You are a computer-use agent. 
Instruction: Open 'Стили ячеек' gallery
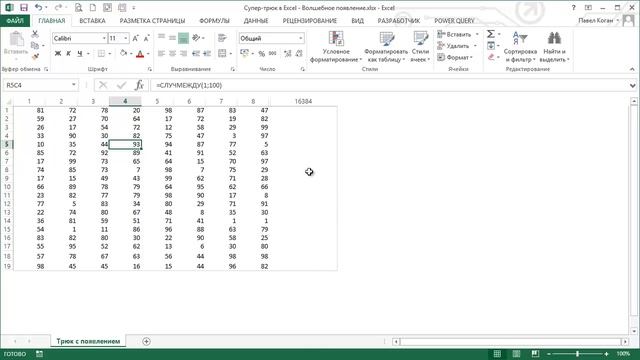[420, 47]
